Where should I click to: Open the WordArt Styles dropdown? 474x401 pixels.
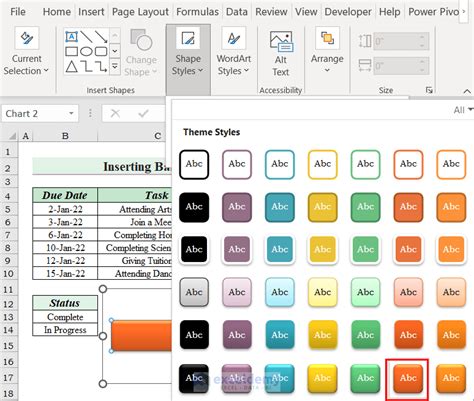[x=234, y=52]
